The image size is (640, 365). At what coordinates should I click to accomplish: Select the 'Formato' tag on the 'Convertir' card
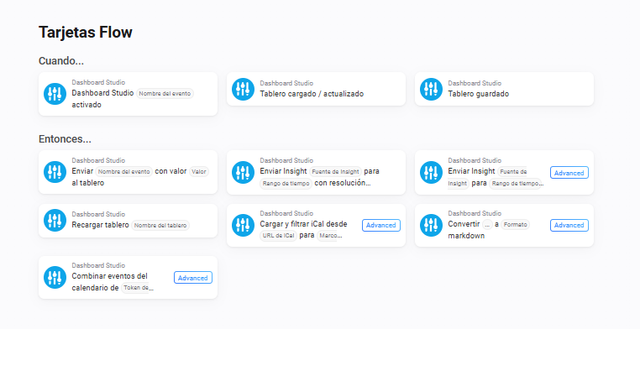coord(515,224)
